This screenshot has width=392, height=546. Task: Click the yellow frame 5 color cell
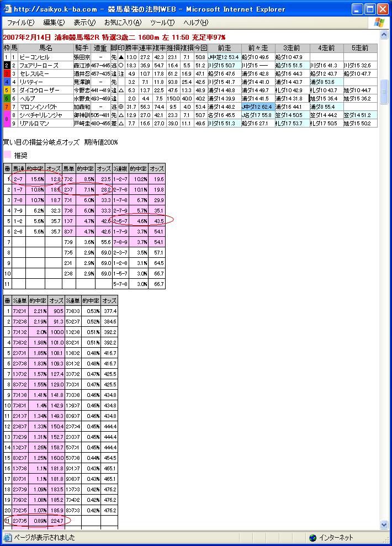click(x=7, y=90)
